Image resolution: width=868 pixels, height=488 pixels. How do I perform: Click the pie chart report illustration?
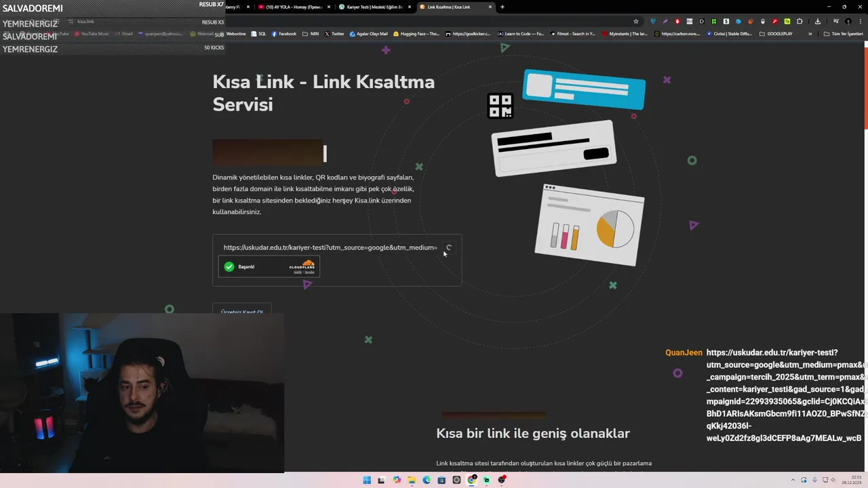[589, 224]
